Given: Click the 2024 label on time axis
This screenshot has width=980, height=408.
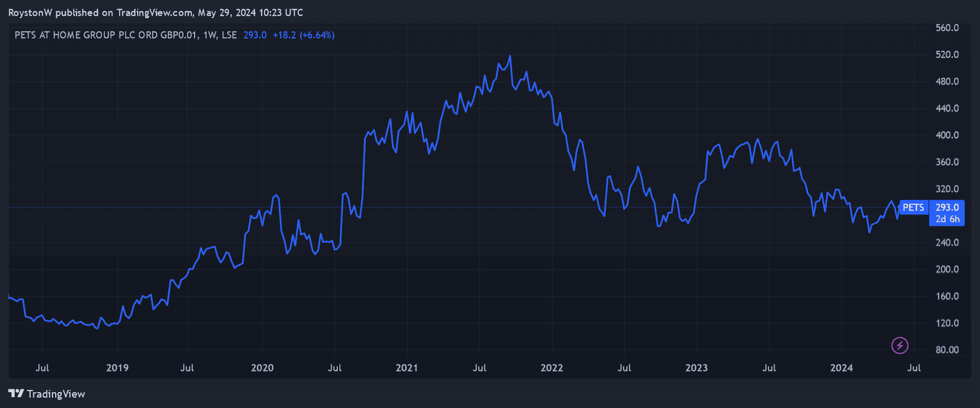Looking at the screenshot, I should tap(841, 368).
